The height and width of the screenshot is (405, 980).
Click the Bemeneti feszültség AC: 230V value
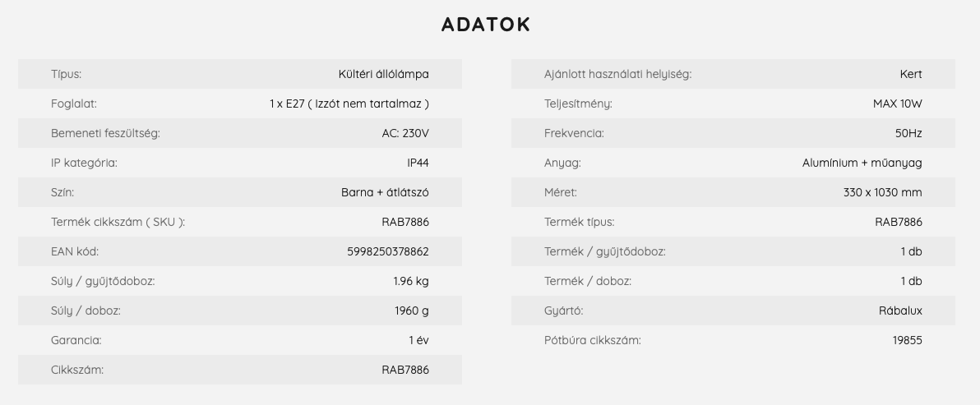405,133
